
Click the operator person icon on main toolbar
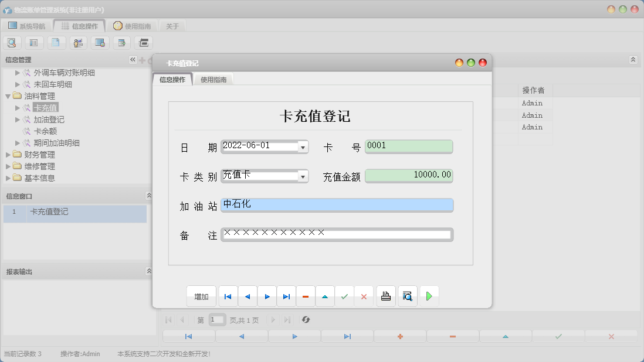[77, 42]
